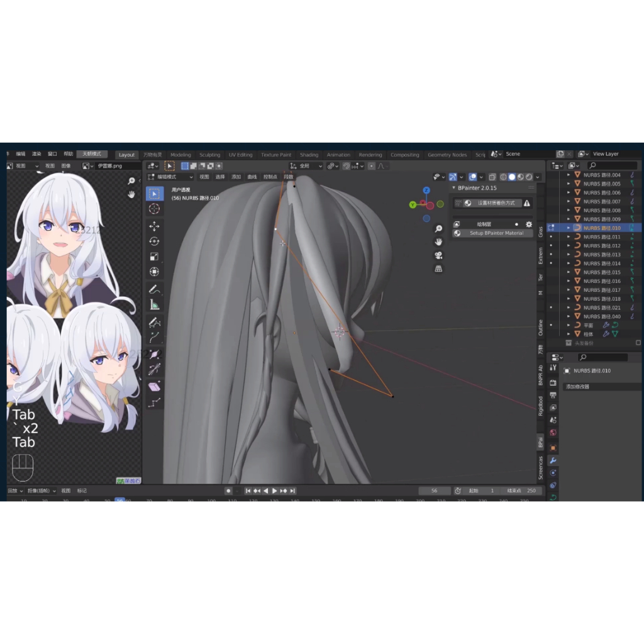Viewport: 644px width, 644px height.
Task: Toggle proportional editing
Action: pos(371,166)
